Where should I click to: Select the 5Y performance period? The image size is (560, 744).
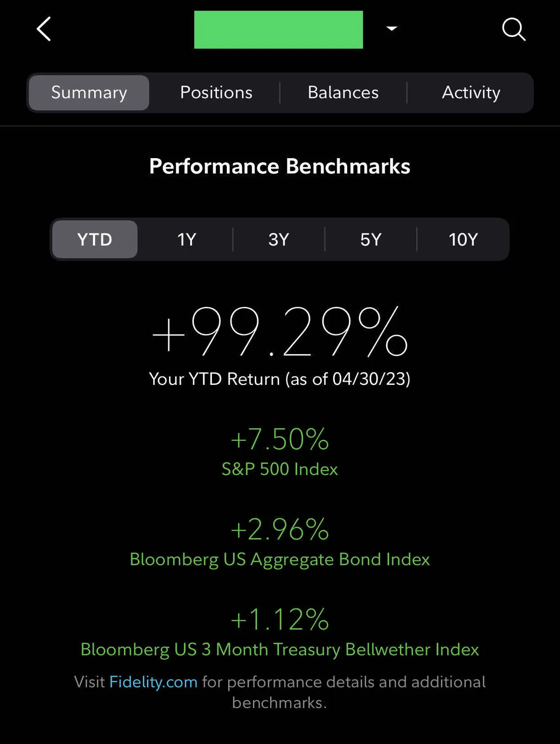371,239
